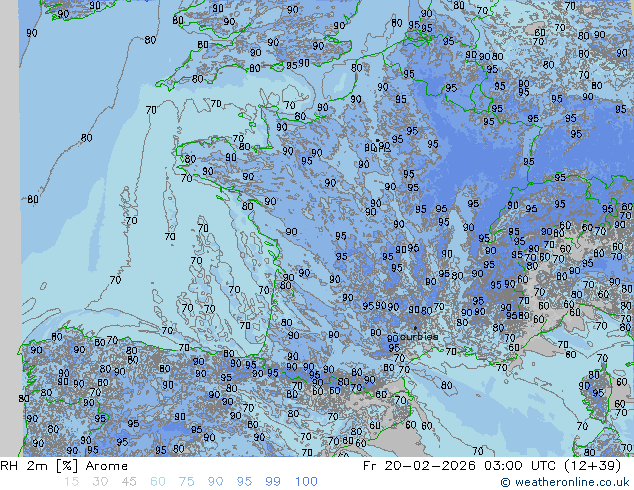The width and height of the screenshot is (634, 490).
Task: Click legend value 95
Action: 244,482
